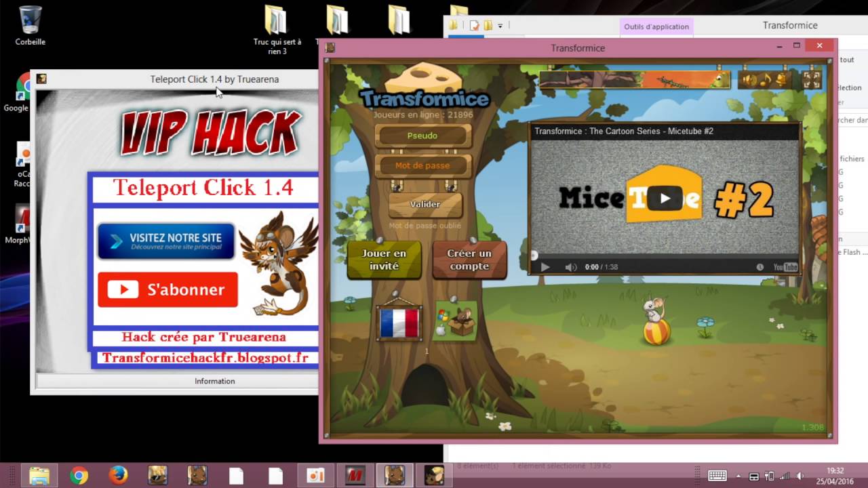The image size is (868, 488).
Task: Click the video player play control
Action: tap(545, 267)
